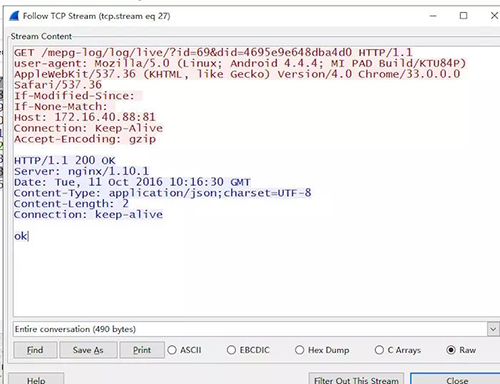
Task: Select the C Arrays display format
Action: click(398, 350)
